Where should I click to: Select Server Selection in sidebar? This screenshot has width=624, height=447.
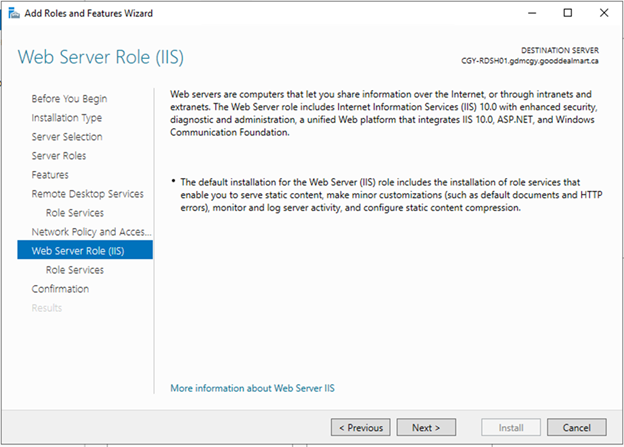click(67, 137)
